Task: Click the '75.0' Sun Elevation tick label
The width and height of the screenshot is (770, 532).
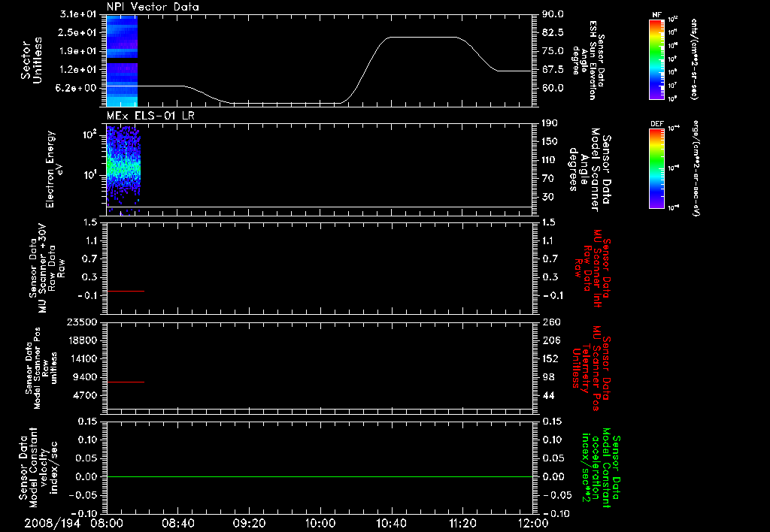Action: click(553, 51)
